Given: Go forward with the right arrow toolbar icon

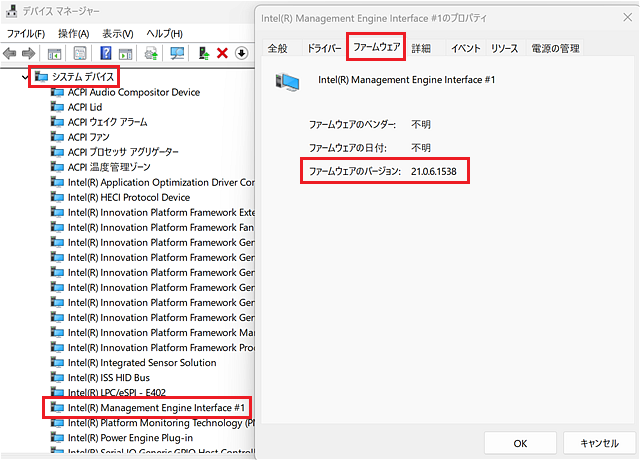Looking at the screenshot, I should [28, 53].
